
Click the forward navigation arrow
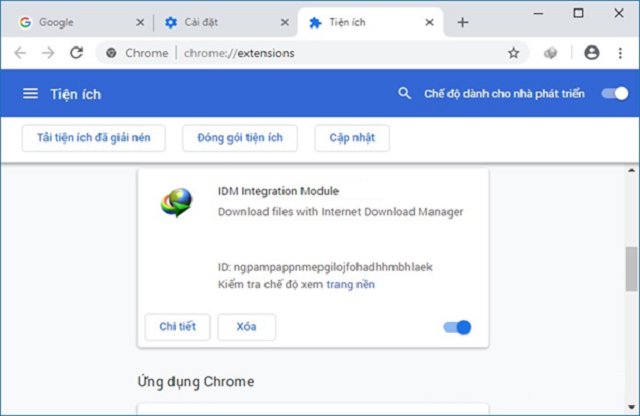pyautogui.click(x=48, y=53)
